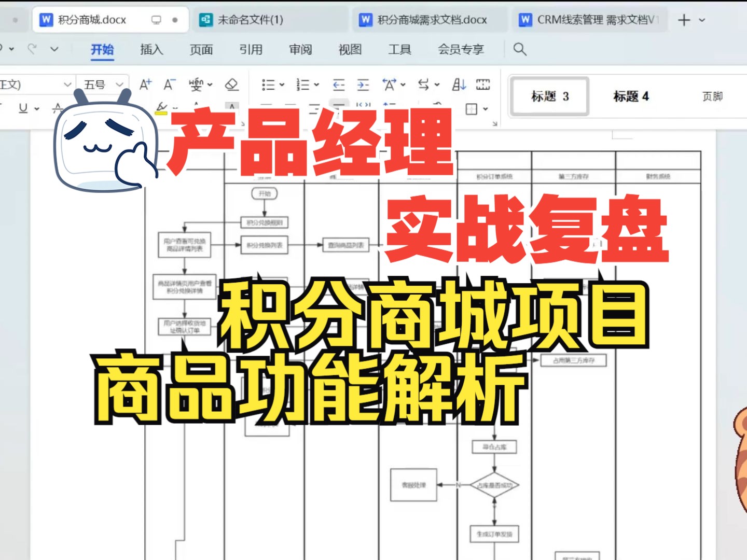Apply the 页脚 style
The height and width of the screenshot is (560, 747).
point(712,96)
